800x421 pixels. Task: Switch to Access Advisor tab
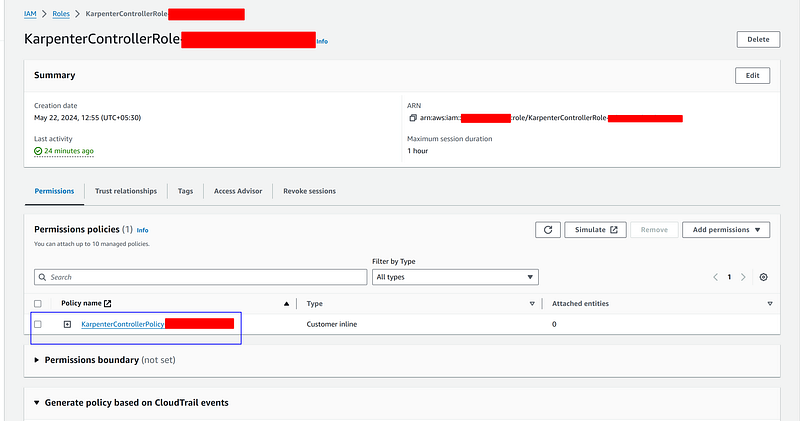point(238,191)
